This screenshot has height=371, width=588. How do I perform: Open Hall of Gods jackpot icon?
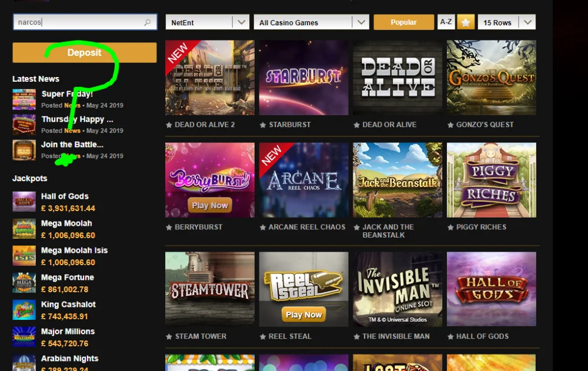click(24, 202)
